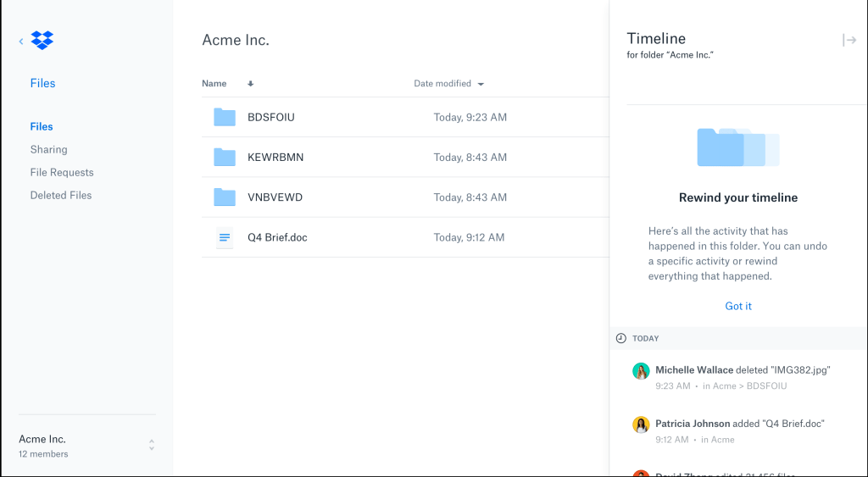
Task: Go to File Requests in sidebar
Action: tap(62, 172)
